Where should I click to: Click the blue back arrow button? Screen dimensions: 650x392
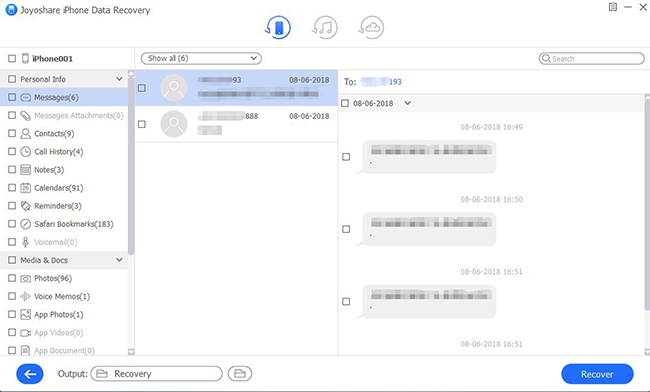coord(30,374)
